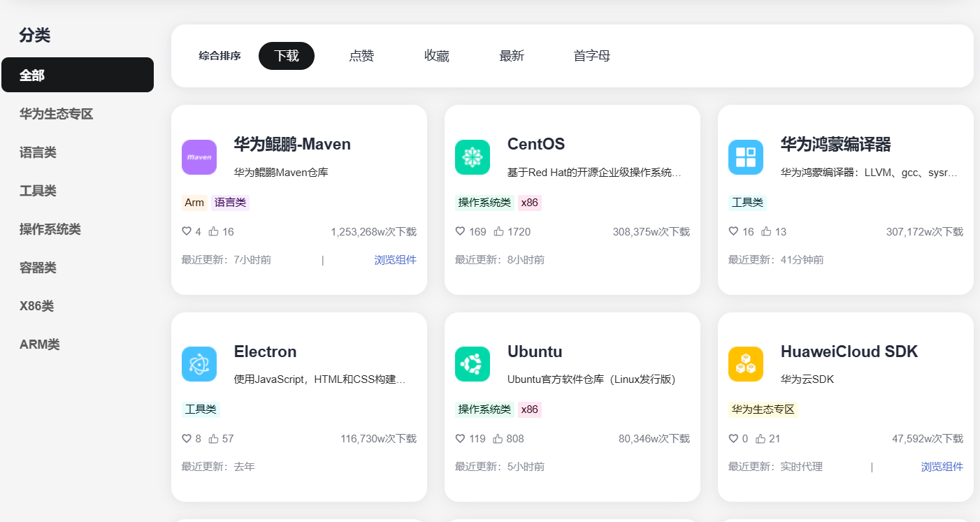Viewport: 980px width, 522px height.
Task: Click the Ubuntu logo icon
Action: pyautogui.click(x=472, y=363)
